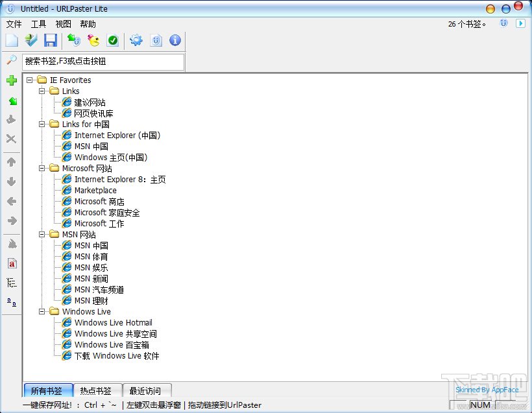Collapse the Microsoft 网站 folder
532x413 pixels.
[42, 168]
